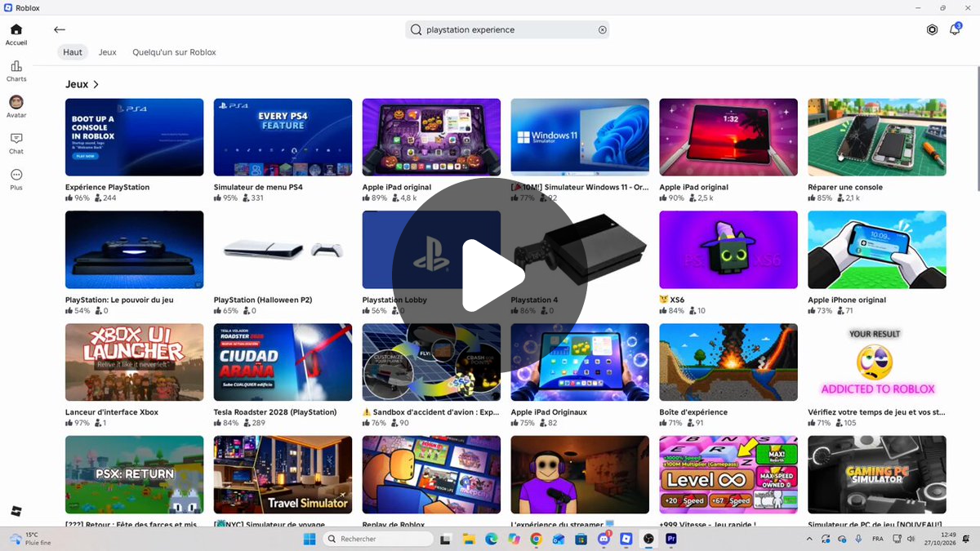This screenshot has width=980, height=551.
Task: Select the Haut tab
Action: click(73, 52)
